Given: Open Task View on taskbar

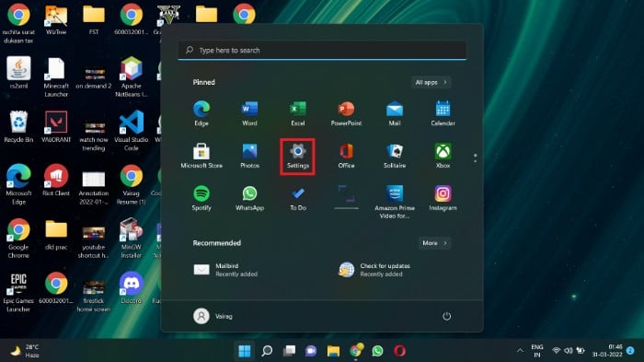Looking at the screenshot, I should [289, 351].
